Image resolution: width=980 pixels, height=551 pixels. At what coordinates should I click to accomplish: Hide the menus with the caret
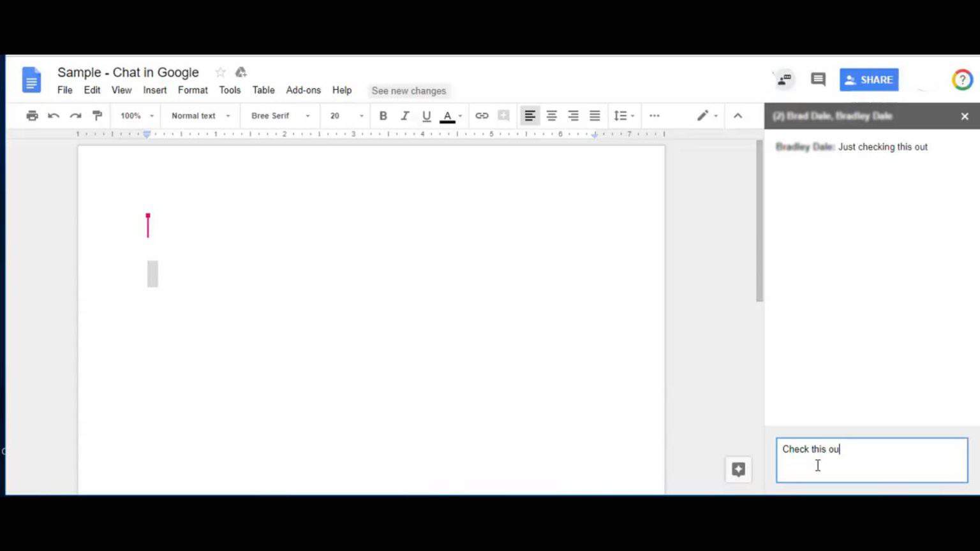(738, 115)
